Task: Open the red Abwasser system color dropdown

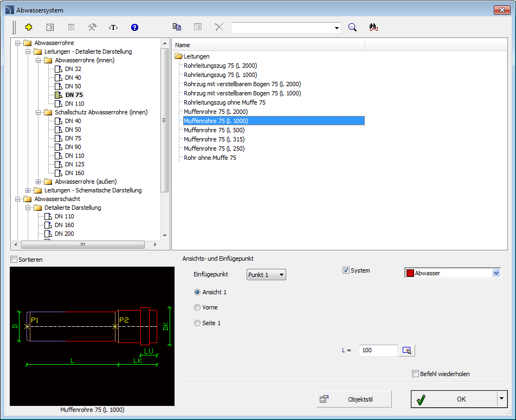Action: point(495,274)
